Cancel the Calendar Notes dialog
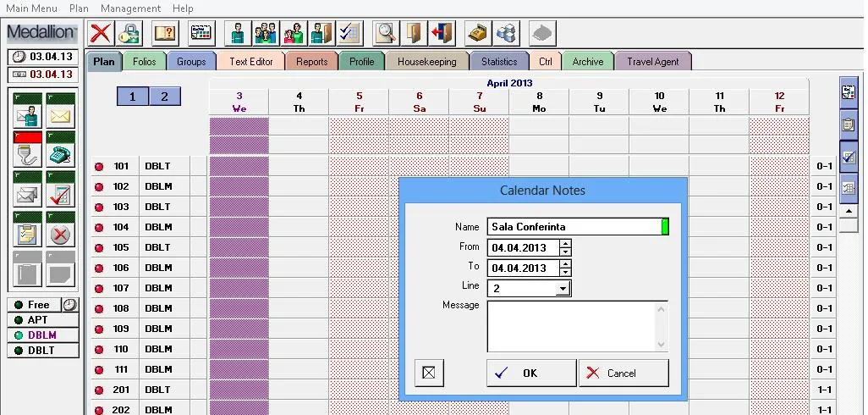 624,373
